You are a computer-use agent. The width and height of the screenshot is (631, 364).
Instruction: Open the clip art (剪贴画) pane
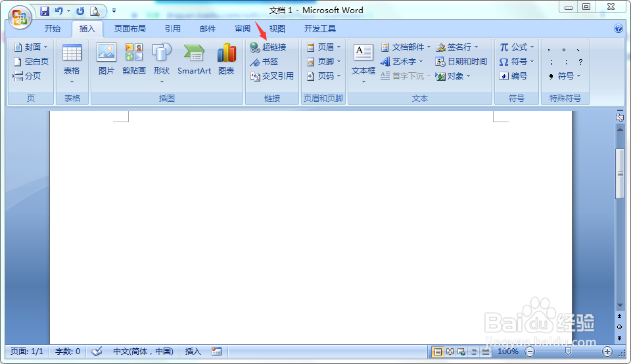[134, 59]
